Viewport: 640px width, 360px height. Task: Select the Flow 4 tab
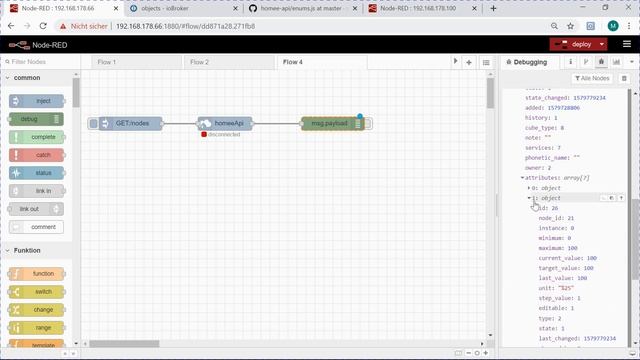pos(322,62)
